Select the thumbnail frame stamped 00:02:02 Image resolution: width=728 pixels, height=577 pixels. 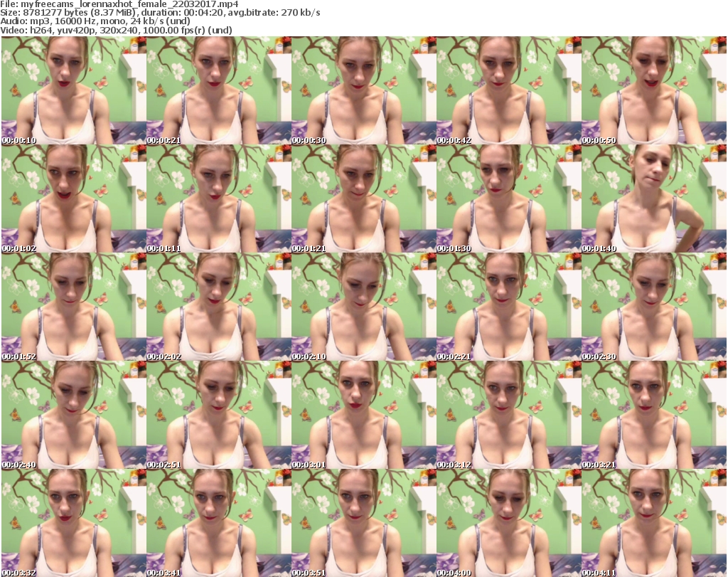point(219,307)
